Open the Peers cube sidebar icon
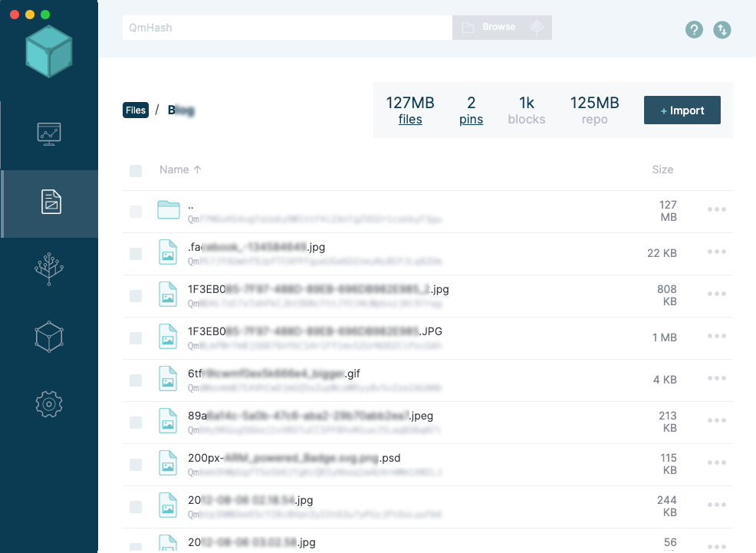Image resolution: width=756 pixels, height=553 pixels. [x=49, y=337]
